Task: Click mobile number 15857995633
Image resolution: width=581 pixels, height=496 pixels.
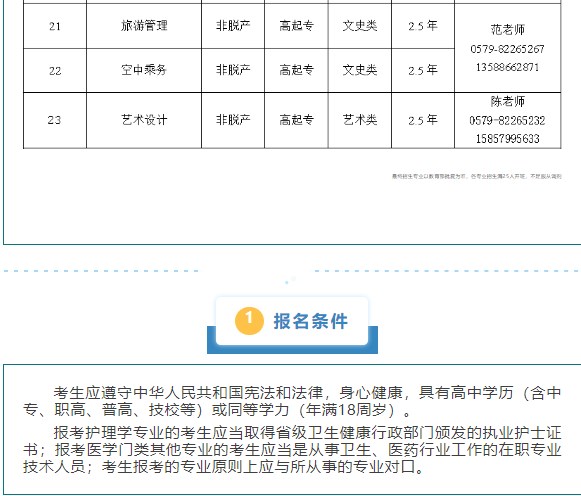Action: [x=507, y=139]
